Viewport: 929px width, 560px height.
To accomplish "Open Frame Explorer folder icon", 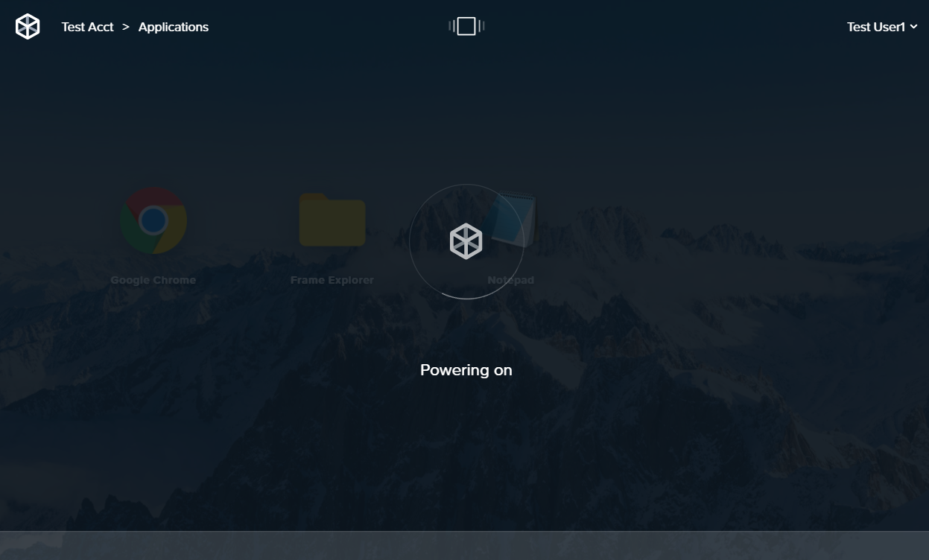I will click(x=332, y=221).
